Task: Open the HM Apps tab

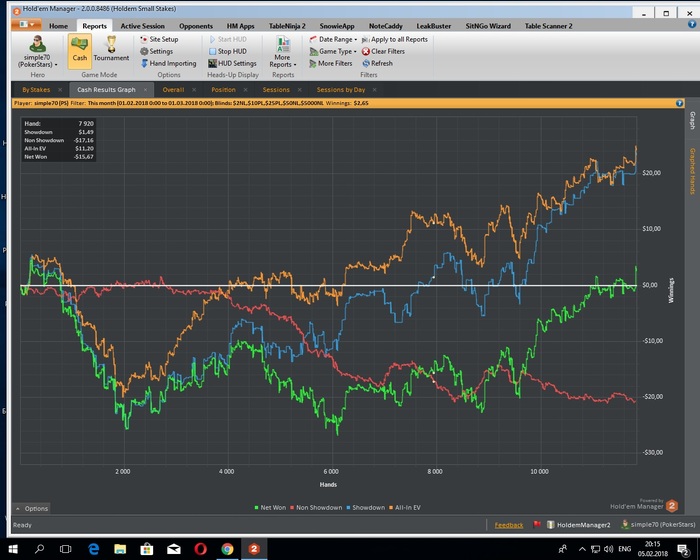Action: pyautogui.click(x=241, y=26)
